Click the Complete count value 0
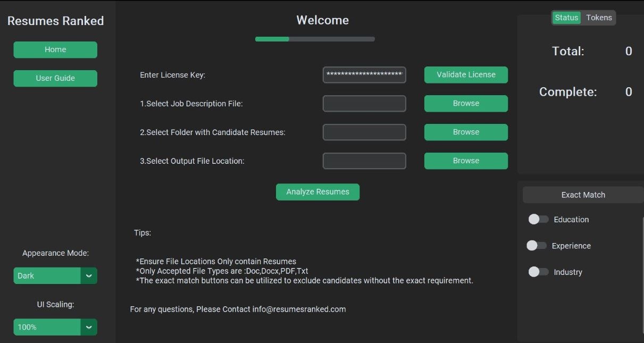644x343 pixels. pyautogui.click(x=629, y=92)
